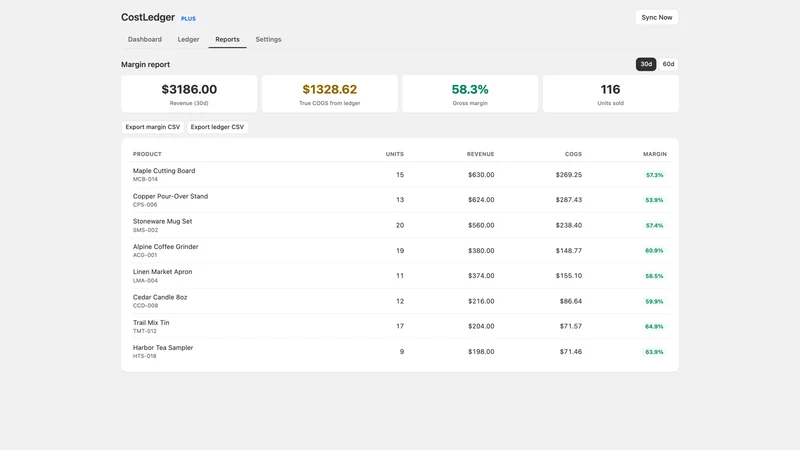Select the 58.3% Gross margin card
This screenshot has height=450, width=800.
pyautogui.click(x=470, y=94)
